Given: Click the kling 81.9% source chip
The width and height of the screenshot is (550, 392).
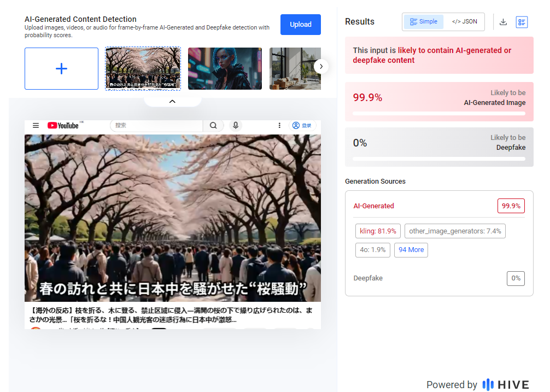Looking at the screenshot, I should [378, 231].
